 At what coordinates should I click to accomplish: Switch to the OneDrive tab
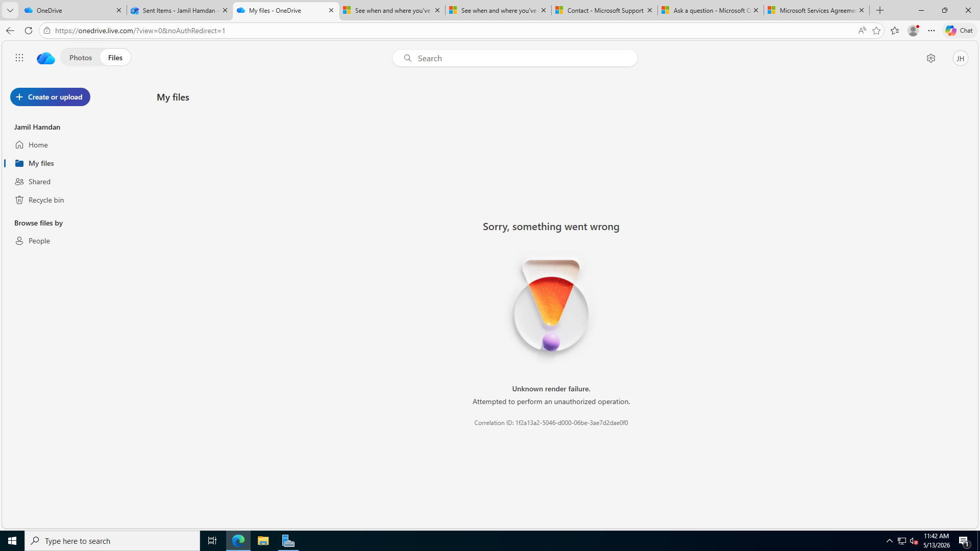tap(72, 10)
